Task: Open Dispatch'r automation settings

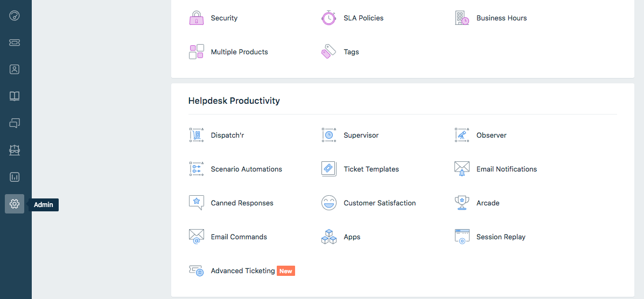Action: tap(227, 136)
